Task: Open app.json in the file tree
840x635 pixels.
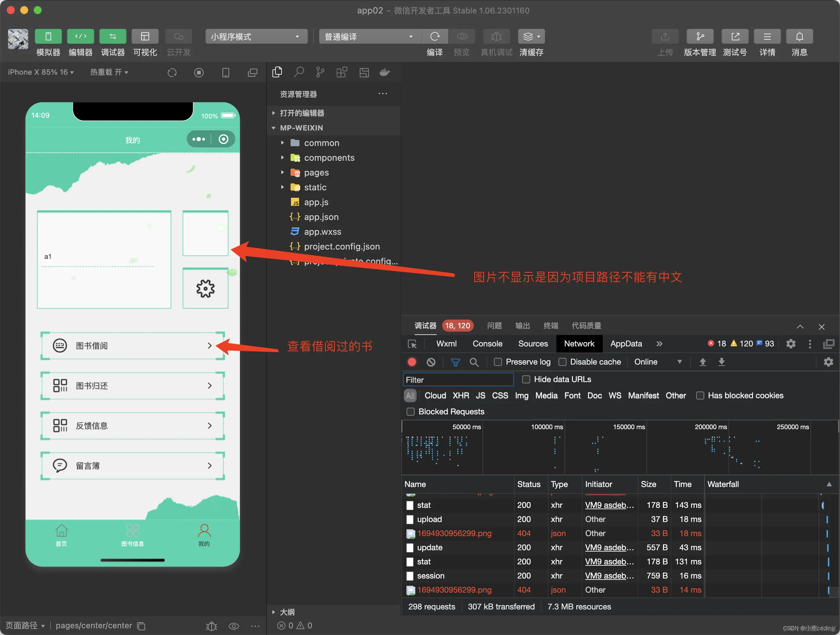Action: pyautogui.click(x=321, y=217)
